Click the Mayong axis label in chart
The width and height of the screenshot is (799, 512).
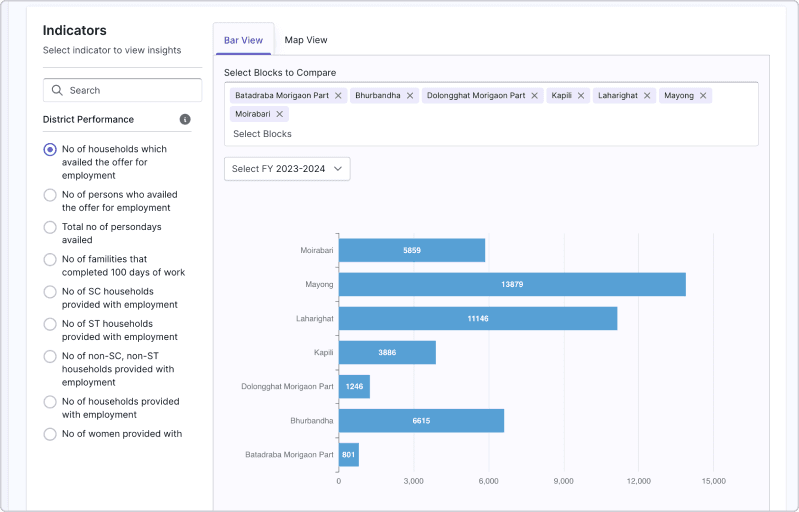319,284
